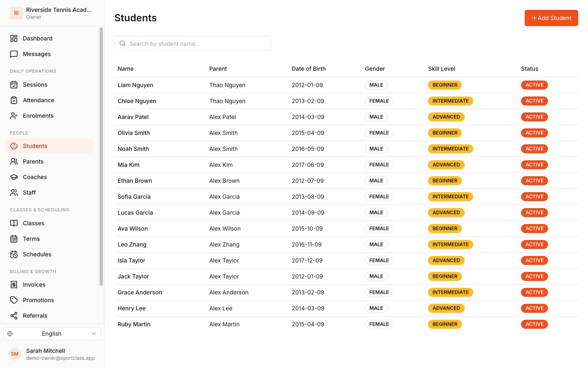588x368 pixels.
Task: Open Parents list
Action: tap(49, 162)
